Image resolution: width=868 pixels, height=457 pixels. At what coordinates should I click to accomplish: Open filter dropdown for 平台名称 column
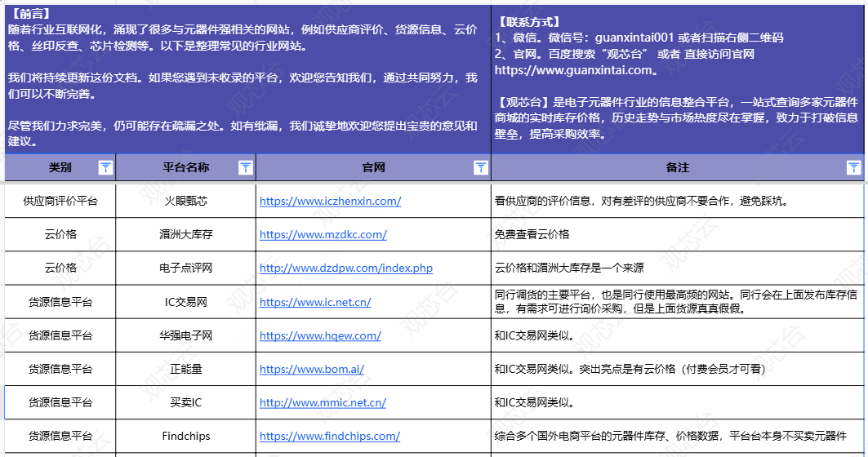(x=246, y=167)
